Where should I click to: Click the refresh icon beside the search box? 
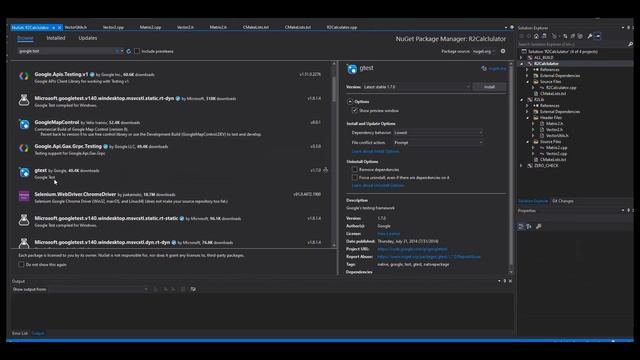pos(129,51)
